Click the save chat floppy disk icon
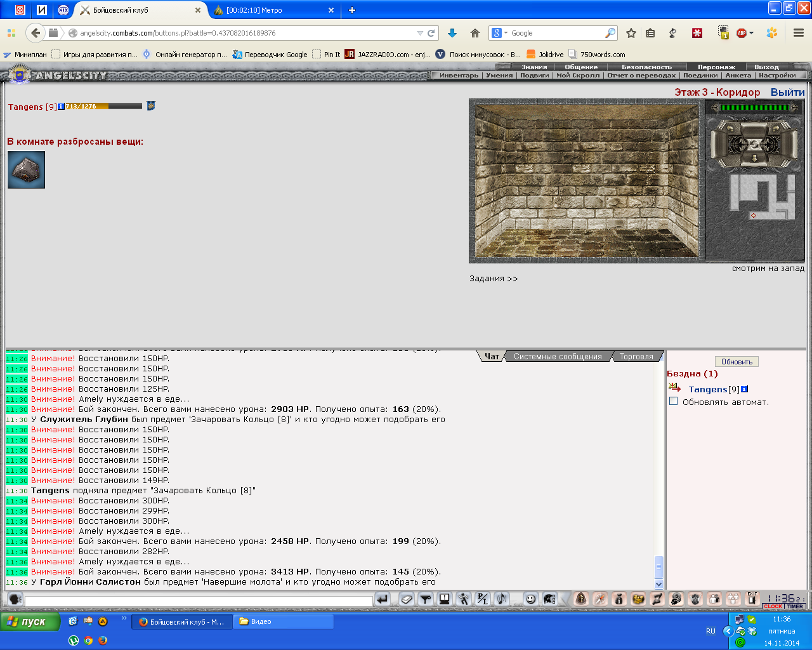The image size is (812, 650). coord(445,599)
